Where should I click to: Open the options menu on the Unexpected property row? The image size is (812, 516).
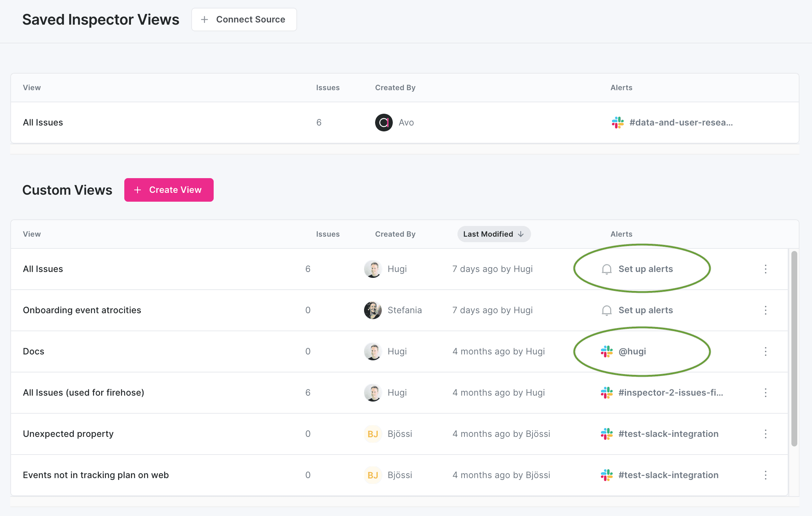point(766,434)
